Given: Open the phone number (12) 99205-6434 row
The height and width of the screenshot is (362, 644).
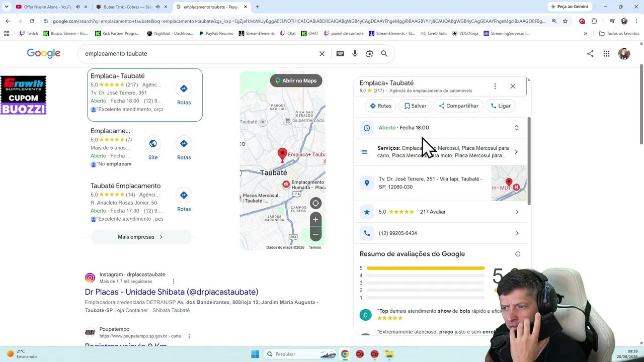Looking at the screenshot, I should coord(441,233).
